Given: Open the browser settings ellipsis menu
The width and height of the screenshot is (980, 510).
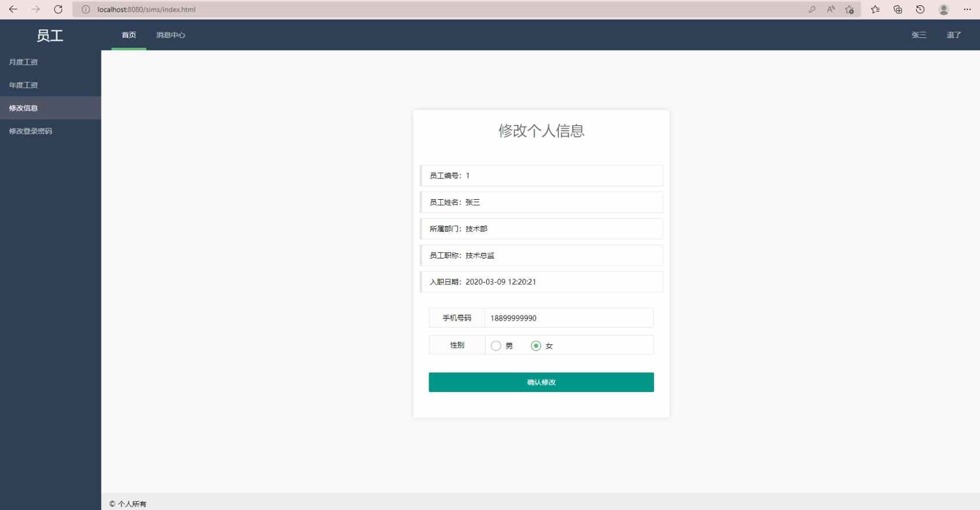Looking at the screenshot, I should tap(967, 9).
